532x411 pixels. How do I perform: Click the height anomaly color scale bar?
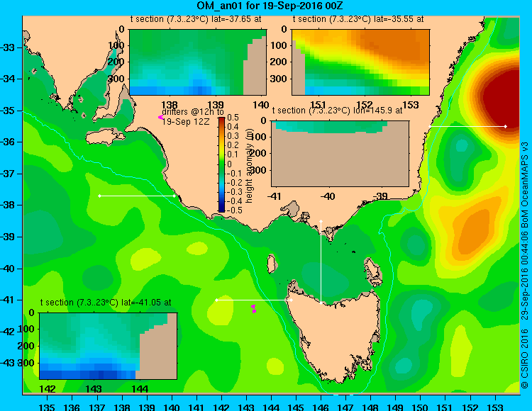(x=221, y=164)
